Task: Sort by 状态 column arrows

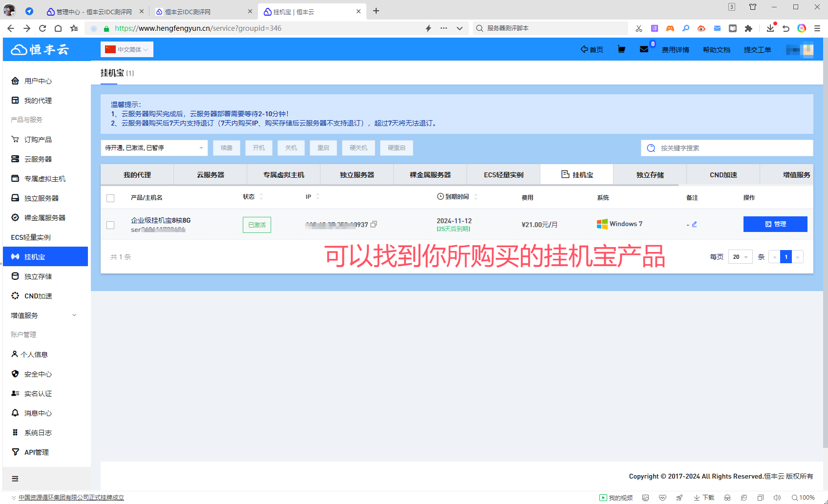Action: pos(261,197)
